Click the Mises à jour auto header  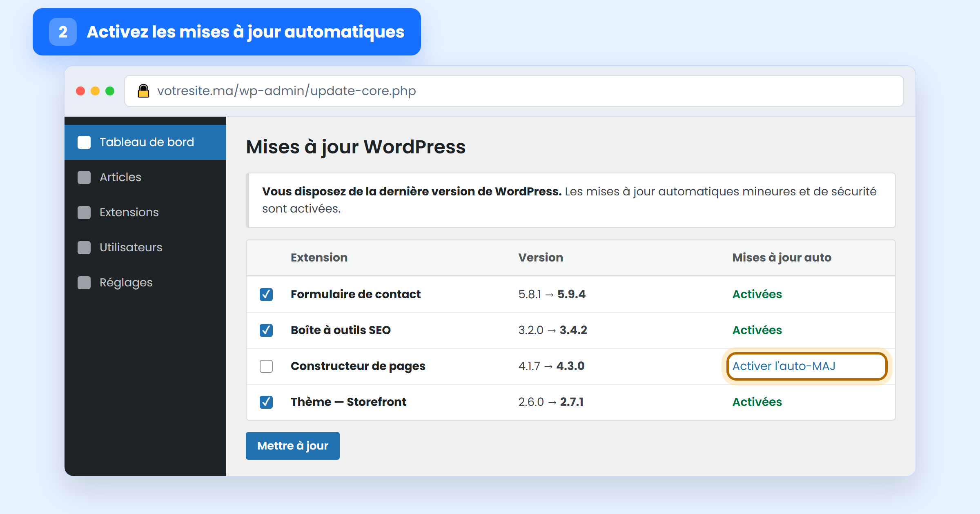tap(782, 258)
